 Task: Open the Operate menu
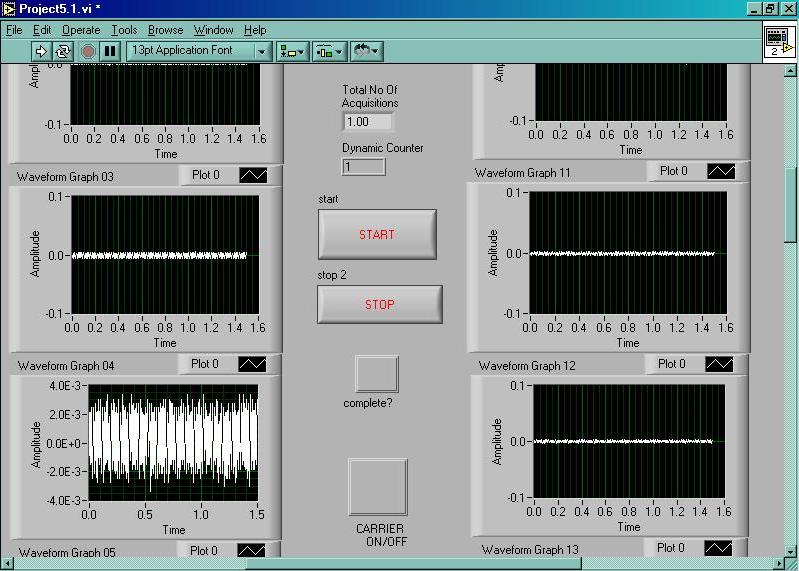pyautogui.click(x=81, y=30)
